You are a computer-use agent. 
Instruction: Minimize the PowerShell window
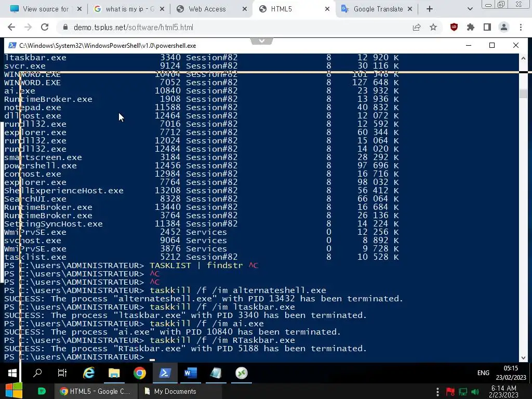tap(469, 46)
